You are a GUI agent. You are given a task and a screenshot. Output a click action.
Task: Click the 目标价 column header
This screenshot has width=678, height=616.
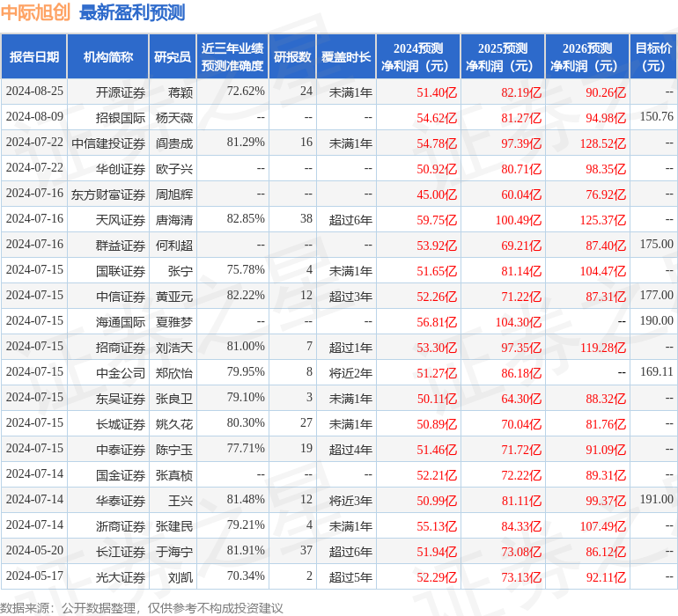[x=653, y=56]
